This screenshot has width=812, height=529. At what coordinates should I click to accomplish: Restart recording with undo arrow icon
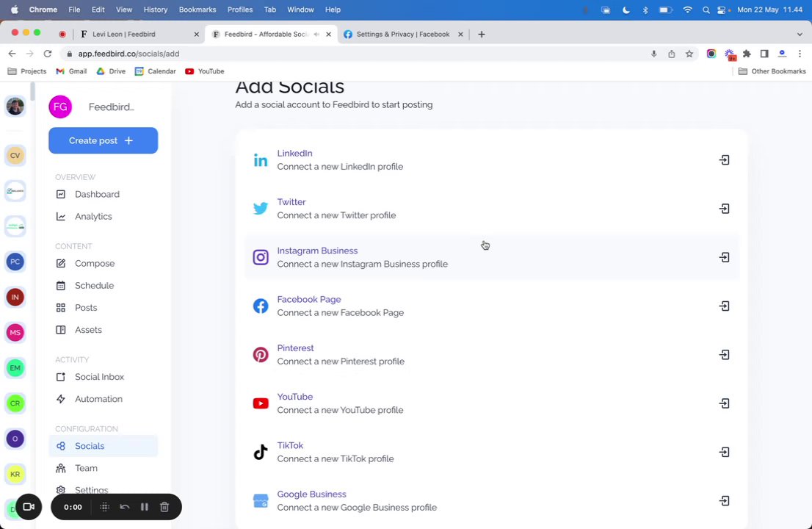pos(124,507)
